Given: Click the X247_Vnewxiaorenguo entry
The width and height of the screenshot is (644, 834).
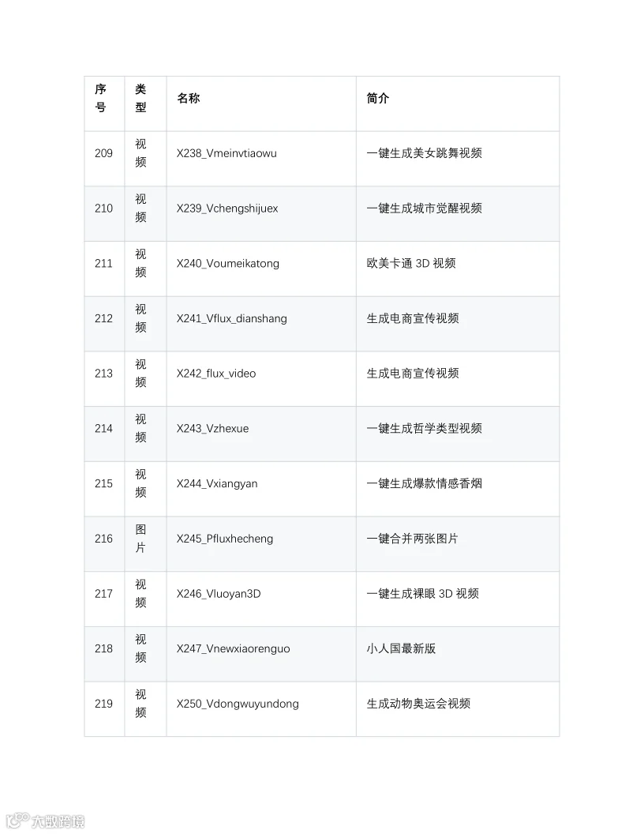Looking at the screenshot, I should (233, 649).
